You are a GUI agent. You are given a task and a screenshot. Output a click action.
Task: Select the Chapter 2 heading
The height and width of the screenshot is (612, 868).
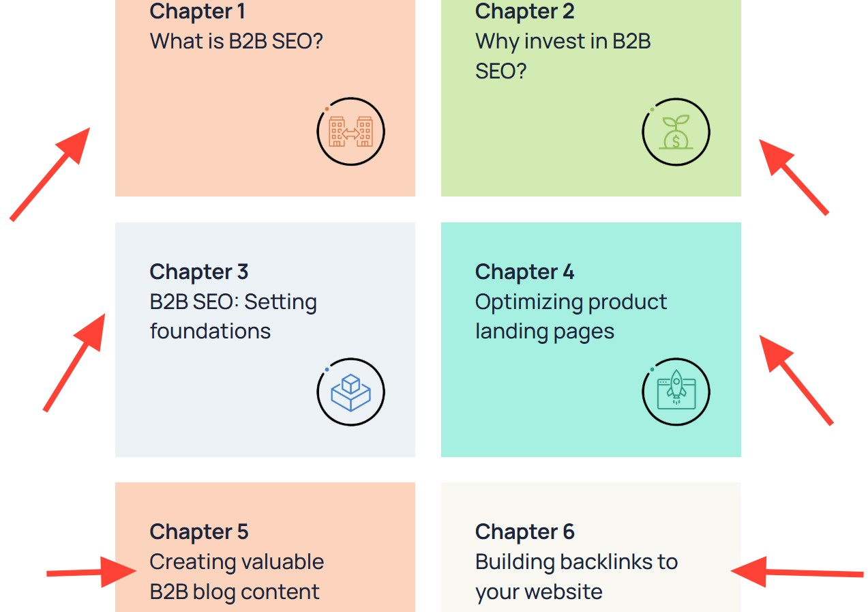pyautogui.click(x=524, y=12)
